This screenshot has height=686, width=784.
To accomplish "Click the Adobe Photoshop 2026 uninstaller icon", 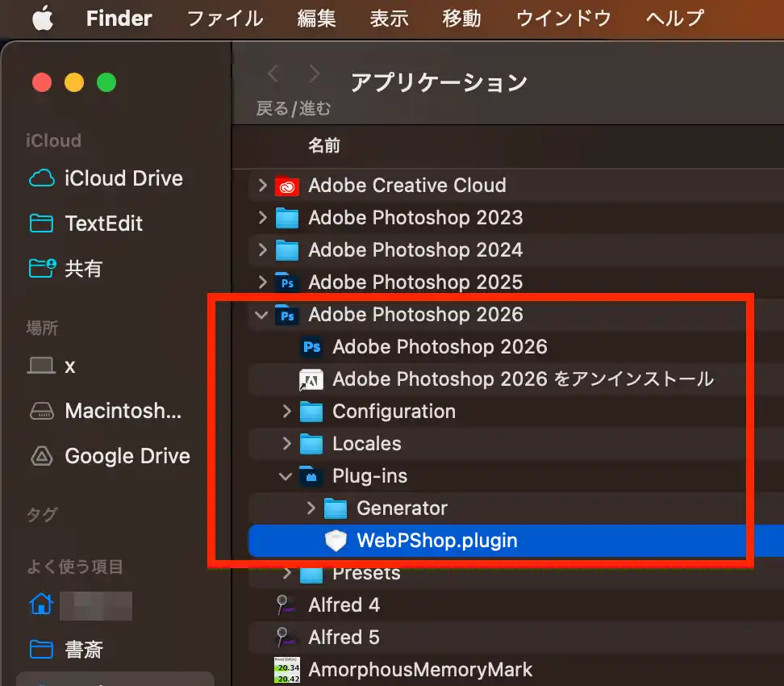I will (311, 379).
